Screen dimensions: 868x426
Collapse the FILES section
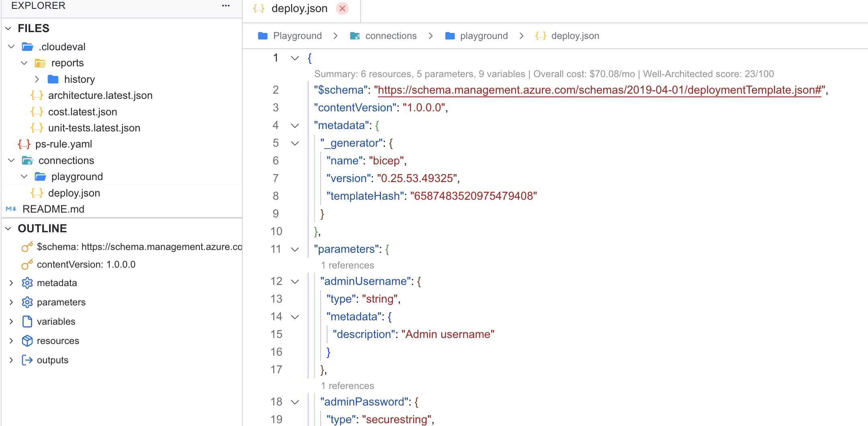(x=8, y=29)
